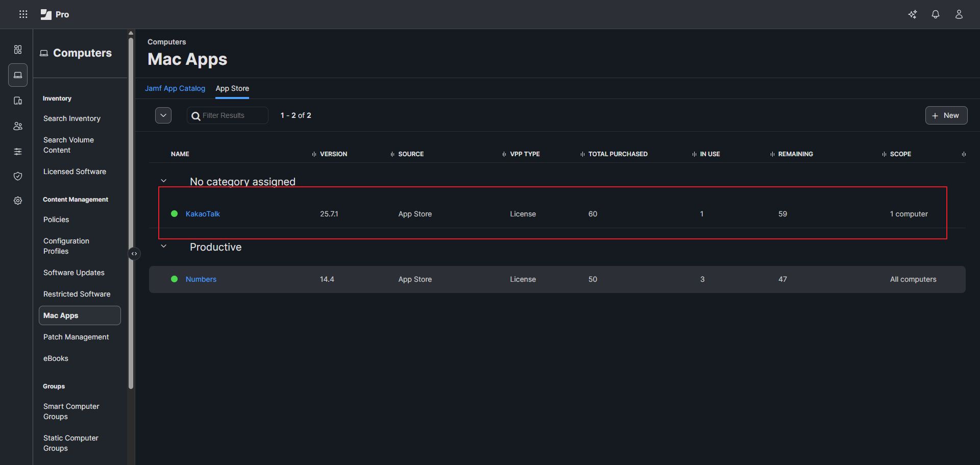This screenshot has width=980, height=465.
Task: Open the Users icon in left rail
Action: point(18,126)
